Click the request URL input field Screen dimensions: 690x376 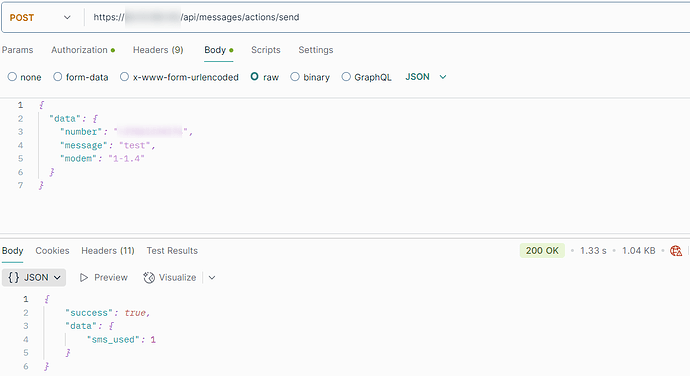387,18
